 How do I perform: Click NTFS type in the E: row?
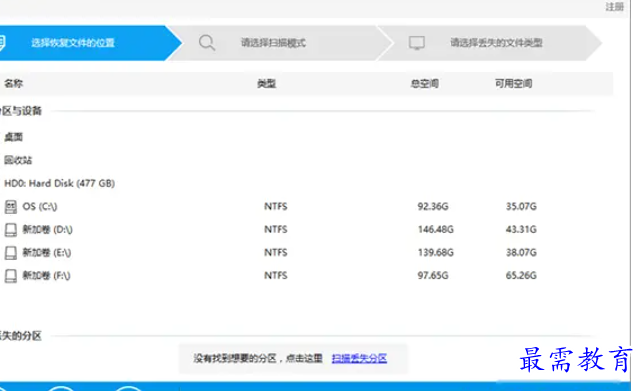pyautogui.click(x=276, y=252)
